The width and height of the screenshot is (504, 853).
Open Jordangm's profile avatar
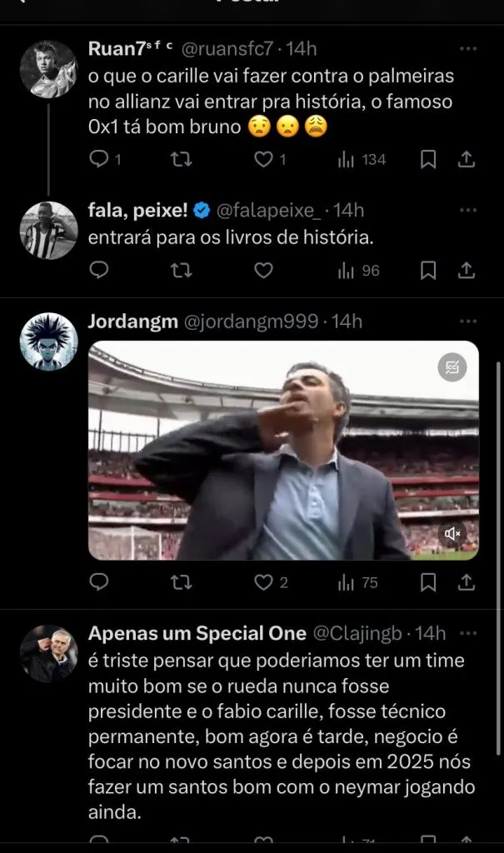pos(48,342)
